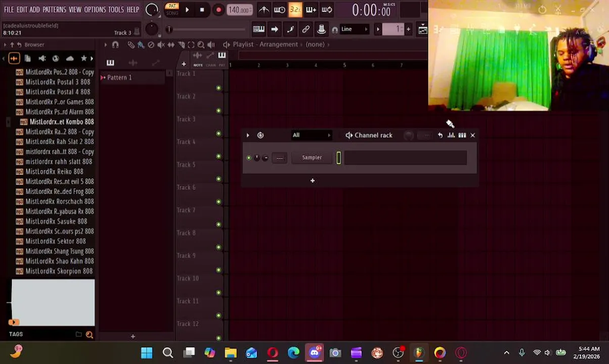Open the playlist options menu arrow
This screenshot has width=609, height=364.
pos(106,45)
